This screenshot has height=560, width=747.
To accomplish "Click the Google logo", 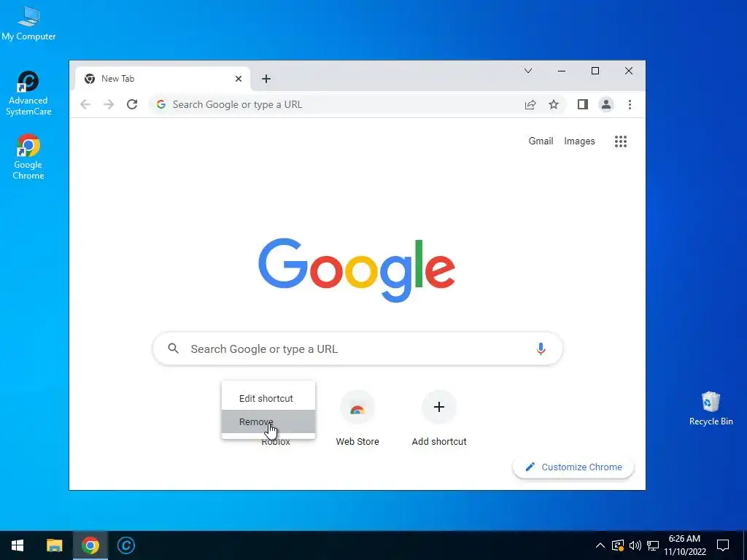I will tap(357, 270).
